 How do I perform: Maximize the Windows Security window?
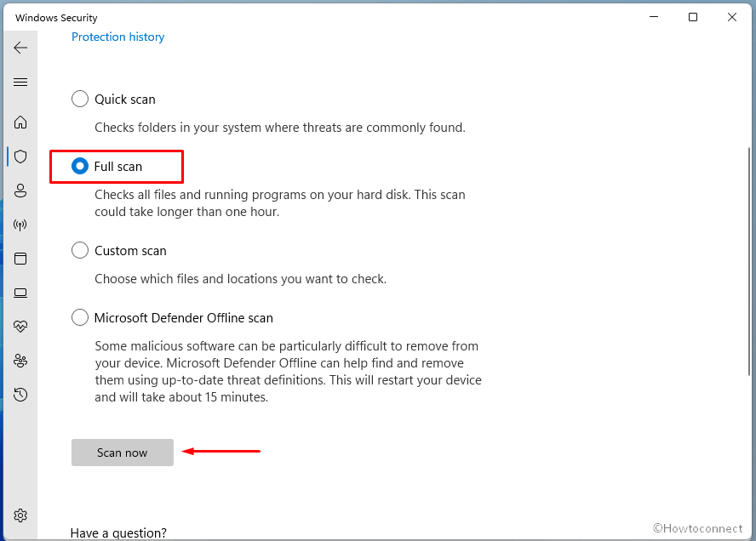coord(693,17)
